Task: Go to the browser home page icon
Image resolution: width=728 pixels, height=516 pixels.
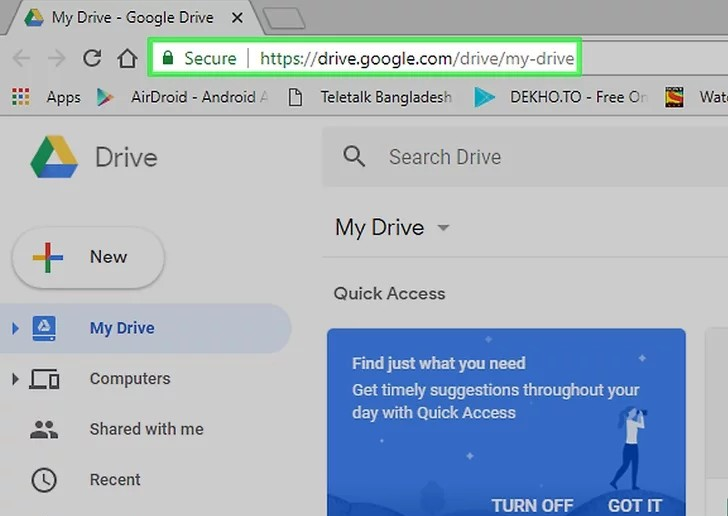Action: [x=127, y=58]
